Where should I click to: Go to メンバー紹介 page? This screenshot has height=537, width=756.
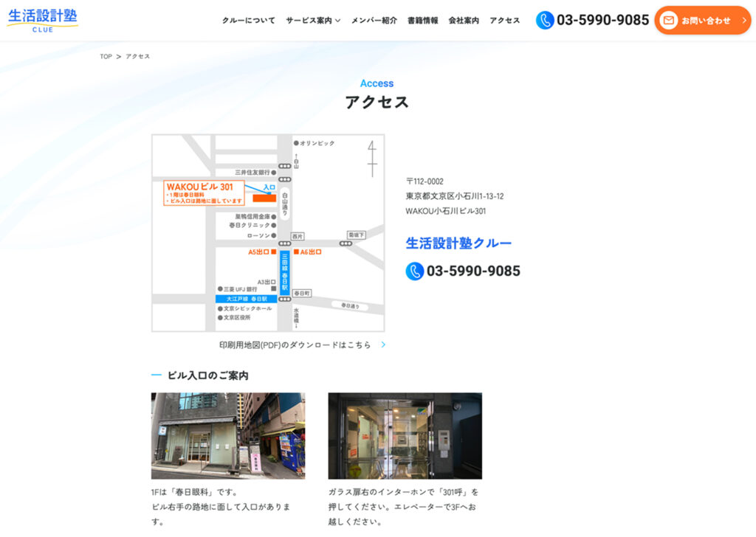374,21
